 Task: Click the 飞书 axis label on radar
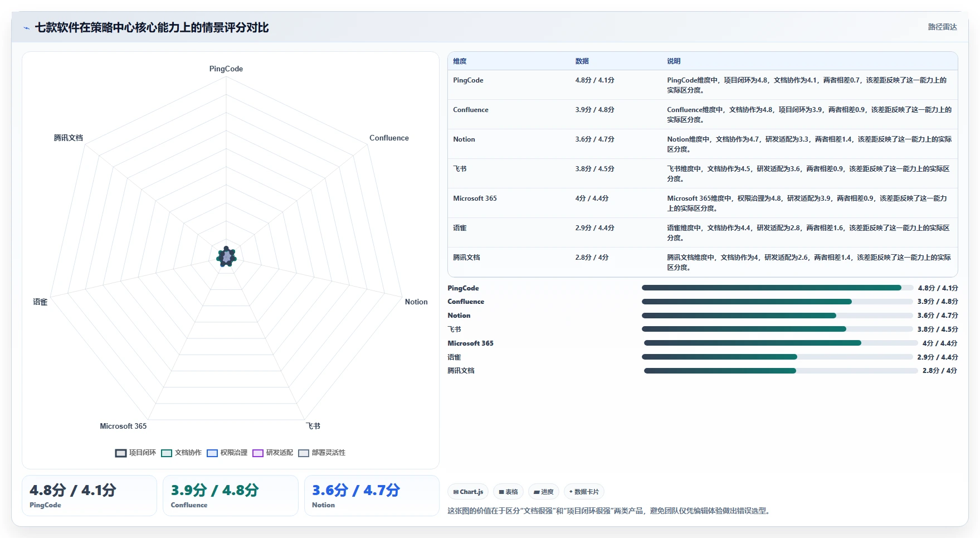[x=313, y=426]
